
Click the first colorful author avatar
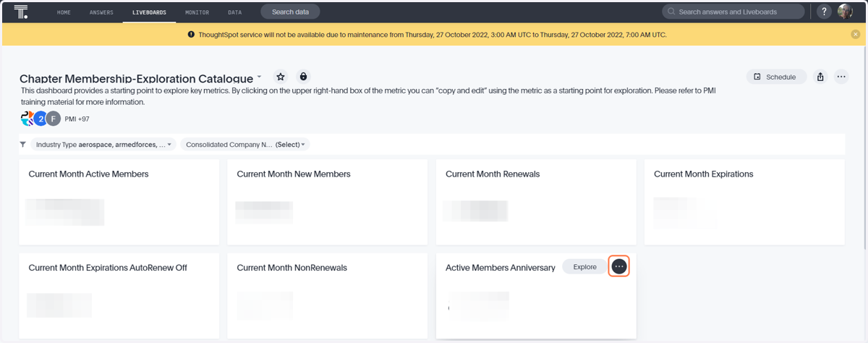27,119
